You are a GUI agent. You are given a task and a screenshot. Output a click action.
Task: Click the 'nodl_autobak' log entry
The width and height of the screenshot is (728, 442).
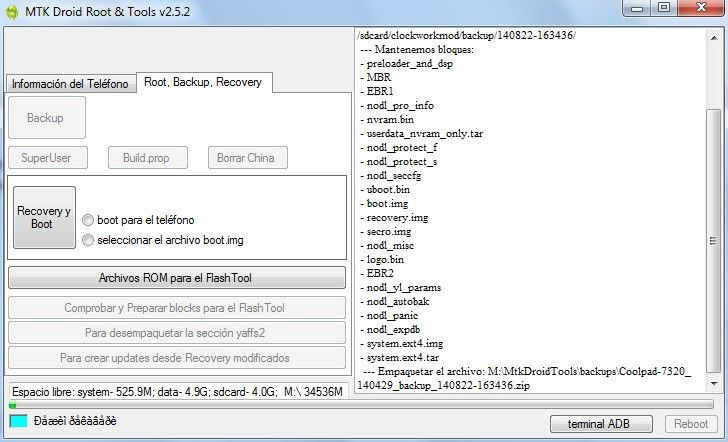(x=395, y=301)
